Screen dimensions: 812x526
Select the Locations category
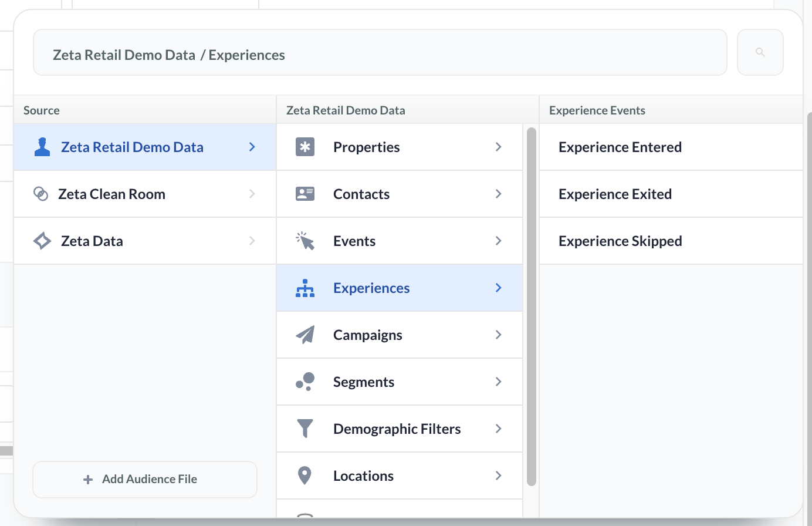point(400,476)
